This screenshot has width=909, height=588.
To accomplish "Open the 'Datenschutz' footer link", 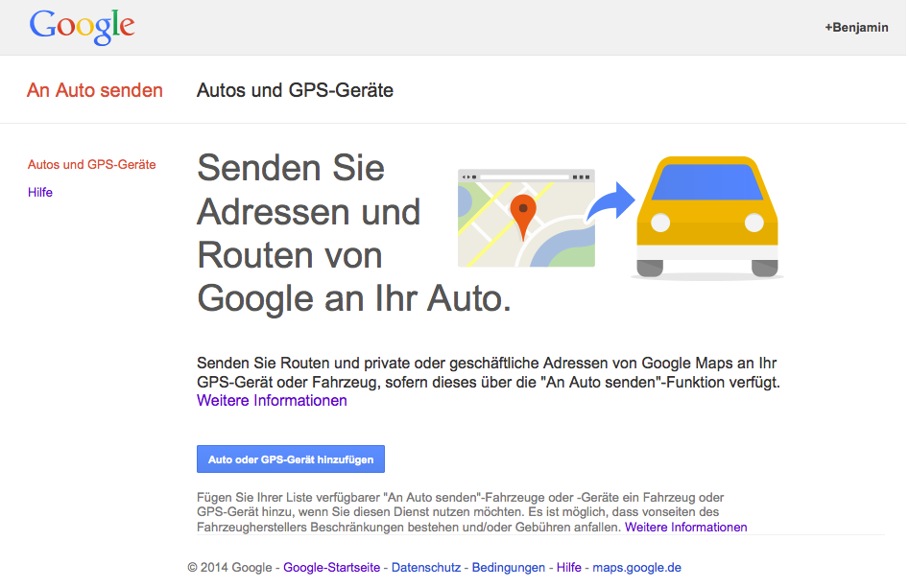I will [425, 568].
